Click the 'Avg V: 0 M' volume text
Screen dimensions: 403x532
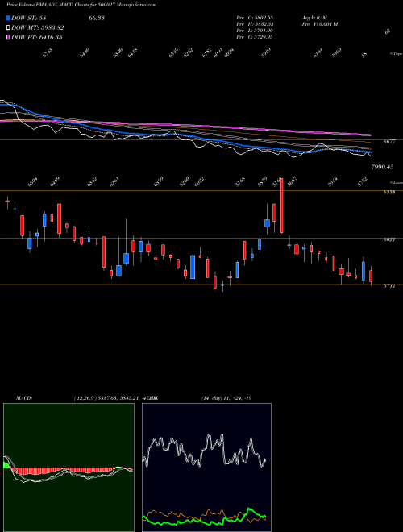pos(314,17)
